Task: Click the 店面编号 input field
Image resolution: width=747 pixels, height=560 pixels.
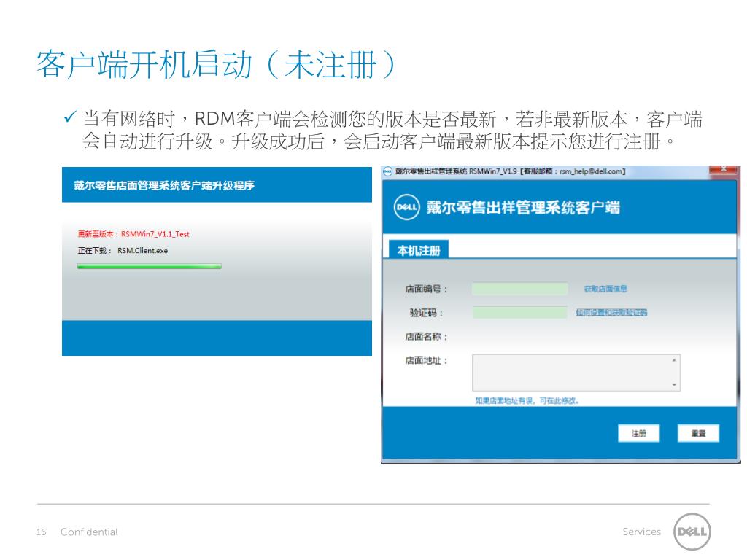Action: 519,289
